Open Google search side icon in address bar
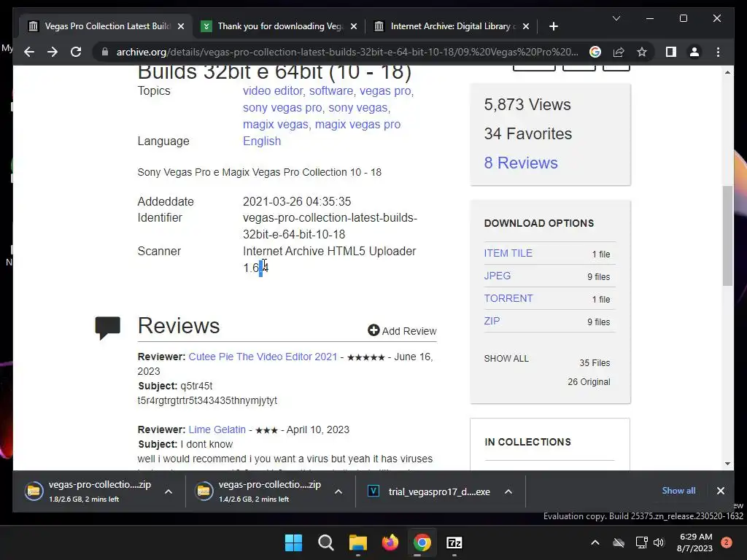Screen dimensions: 747x560 pos(595,52)
